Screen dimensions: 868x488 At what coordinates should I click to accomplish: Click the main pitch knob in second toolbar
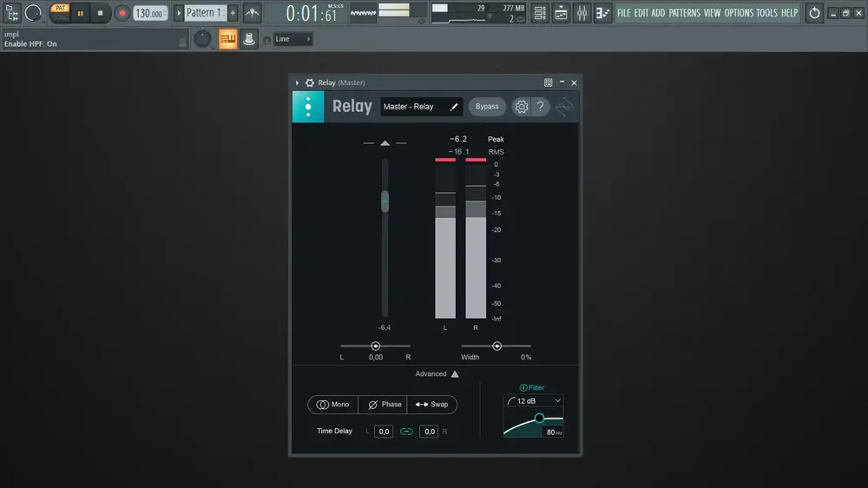(x=202, y=39)
